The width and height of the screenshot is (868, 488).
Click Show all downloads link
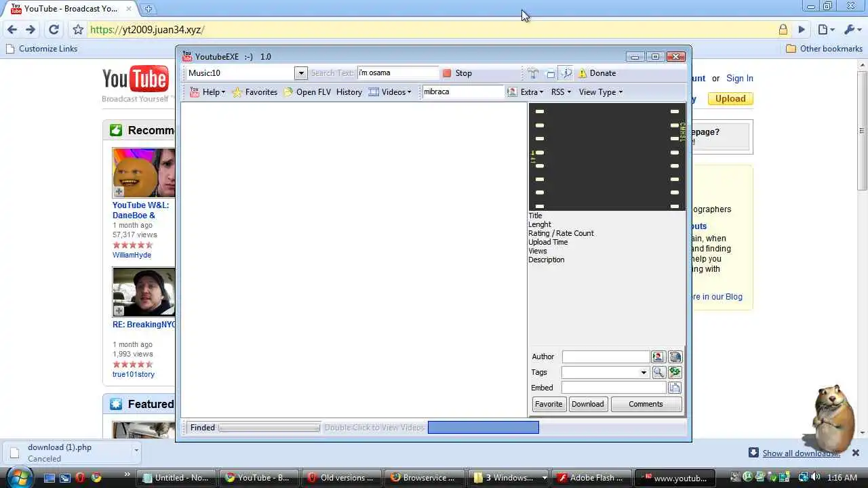click(801, 453)
